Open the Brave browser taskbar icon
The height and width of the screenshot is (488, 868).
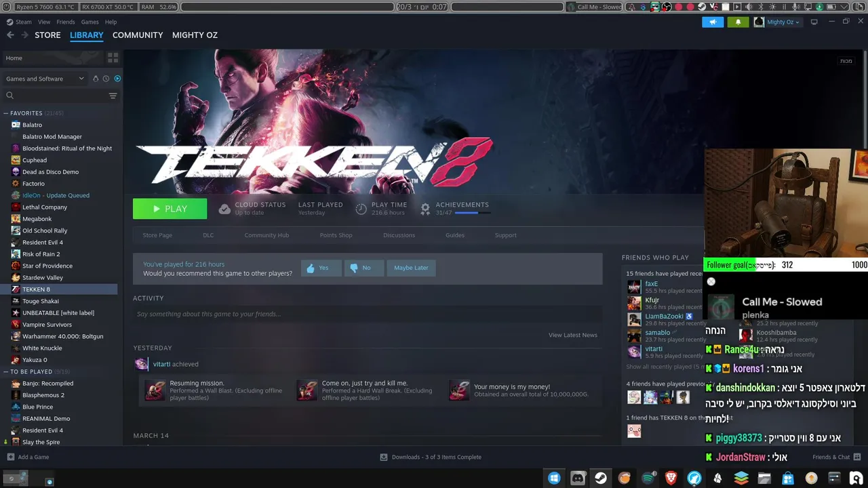[x=671, y=478]
